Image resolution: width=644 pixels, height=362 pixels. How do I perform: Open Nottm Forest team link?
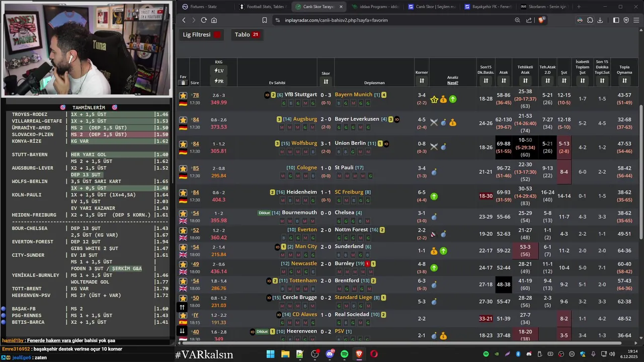[x=351, y=230]
